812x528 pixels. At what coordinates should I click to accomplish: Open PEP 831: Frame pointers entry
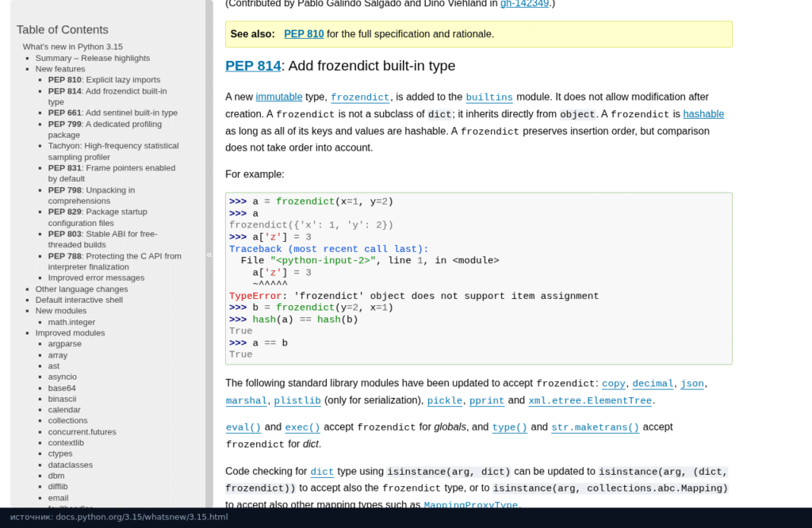[x=112, y=173]
